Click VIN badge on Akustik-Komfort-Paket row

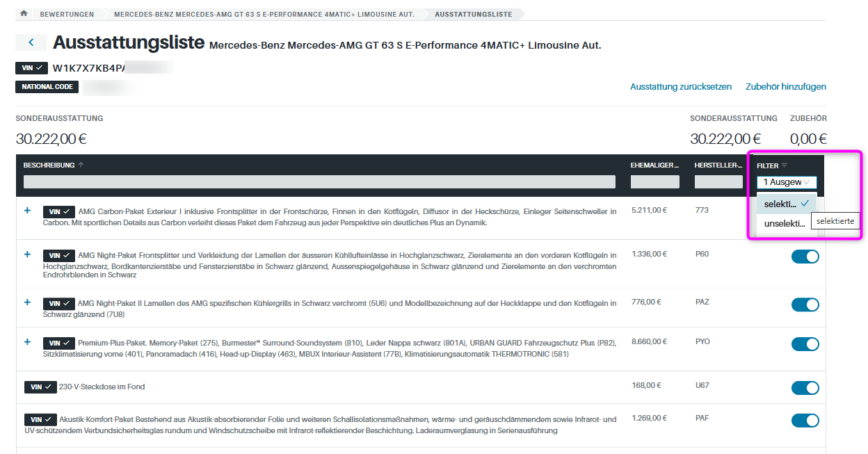point(40,420)
